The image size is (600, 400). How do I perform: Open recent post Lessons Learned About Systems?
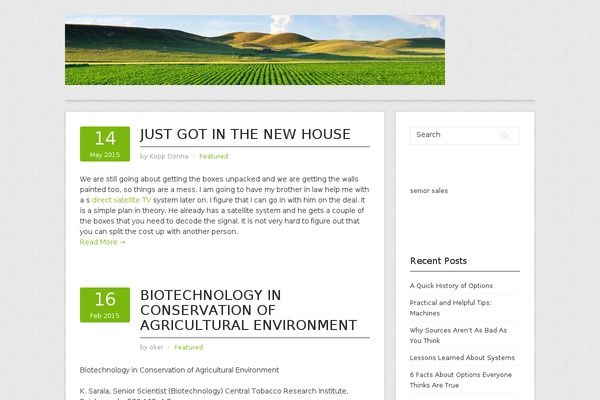462,358
